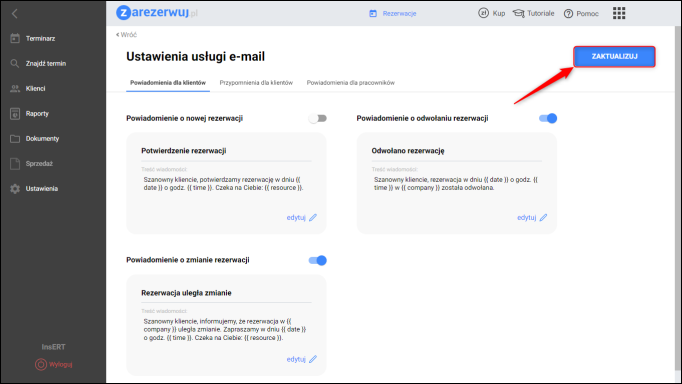The image size is (682, 384).
Task: Collapse the sidebar with the left chevron
Action: coord(15,14)
